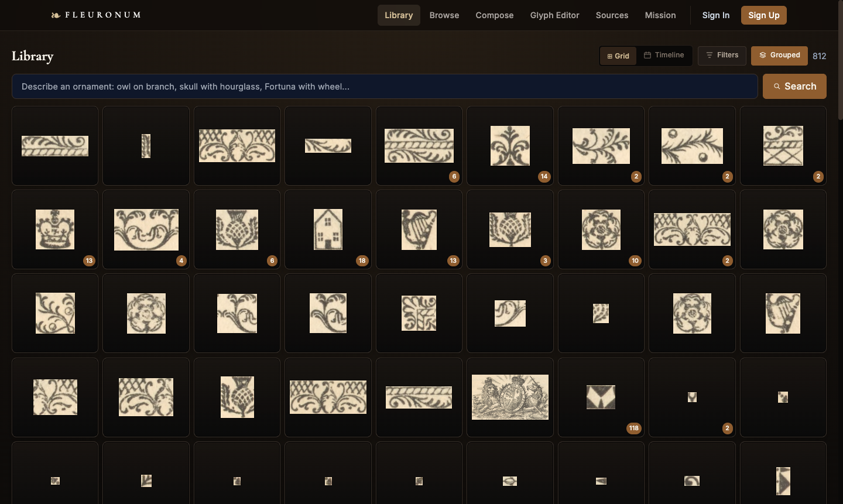Image resolution: width=843 pixels, height=504 pixels.
Task: Toggle Grouped mode off
Action: tap(779, 55)
